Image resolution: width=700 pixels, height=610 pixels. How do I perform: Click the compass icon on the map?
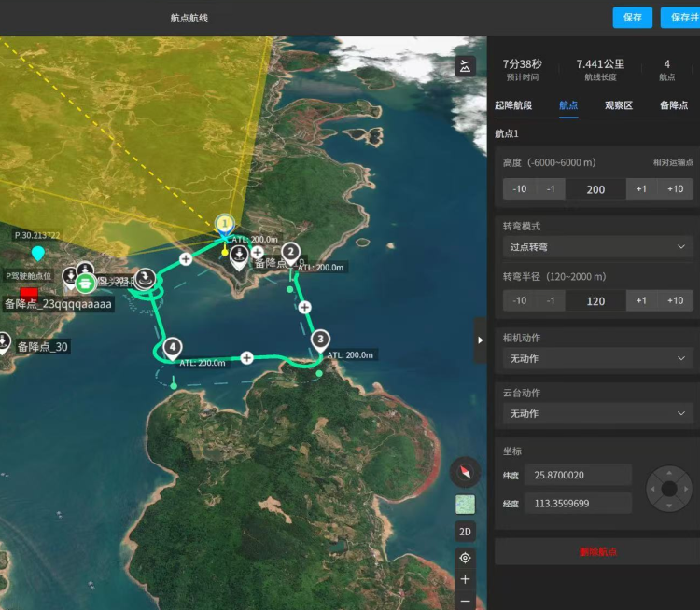465,473
